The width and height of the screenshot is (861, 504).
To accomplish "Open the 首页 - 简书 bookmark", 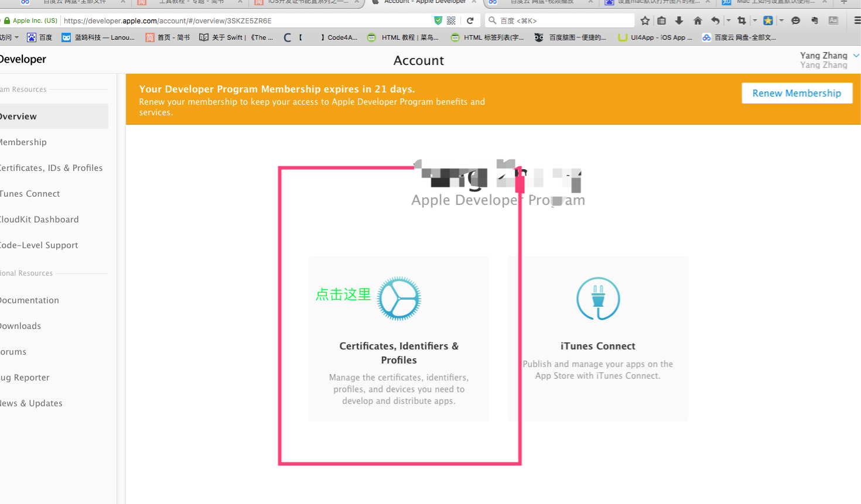I will [x=168, y=37].
